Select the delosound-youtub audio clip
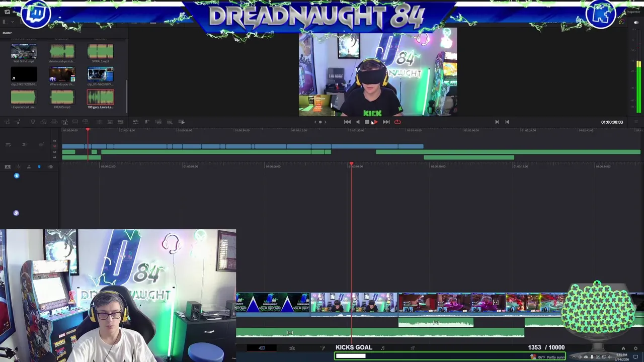Viewport: 644px width, 362px height. (62, 51)
